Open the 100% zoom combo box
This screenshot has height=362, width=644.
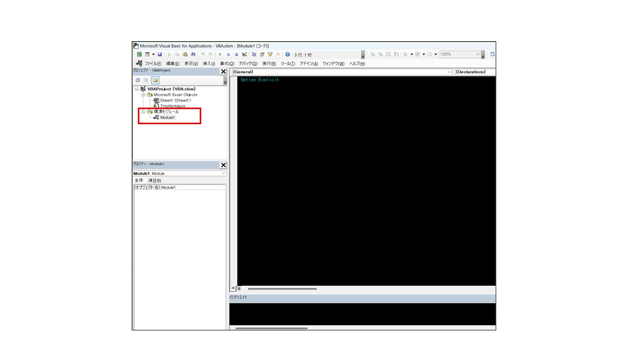(x=460, y=54)
